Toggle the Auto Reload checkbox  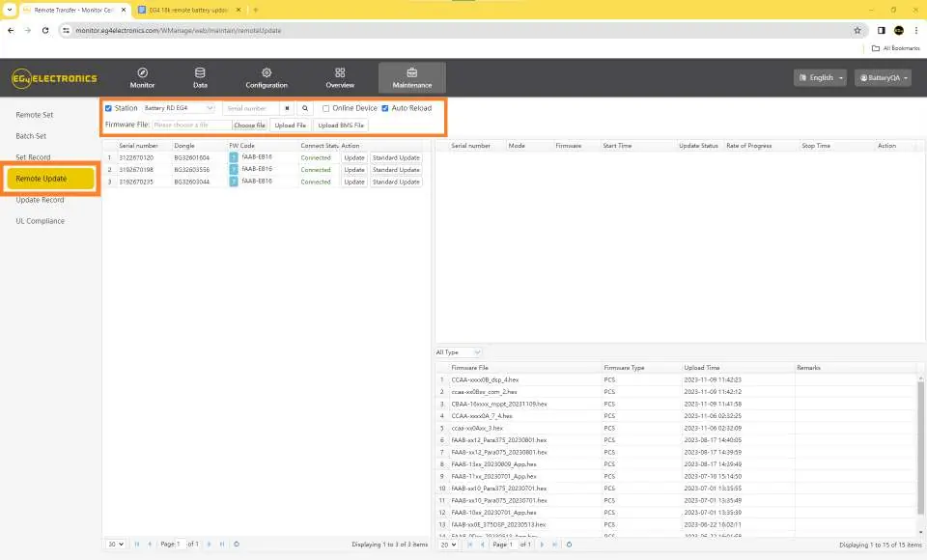point(385,108)
